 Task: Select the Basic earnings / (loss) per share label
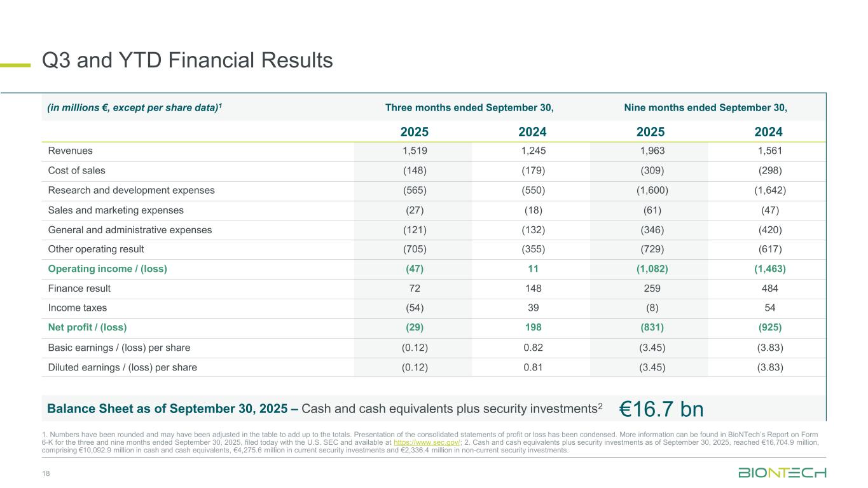tap(119, 348)
